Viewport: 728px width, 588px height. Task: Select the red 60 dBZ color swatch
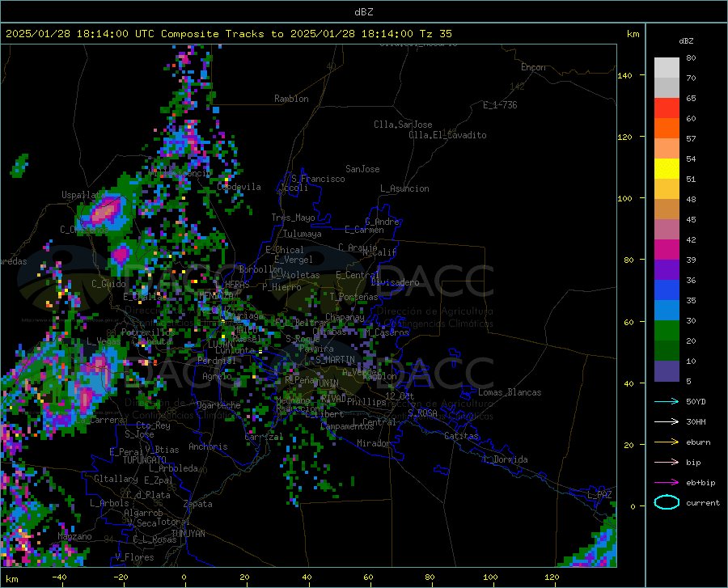coord(667,108)
